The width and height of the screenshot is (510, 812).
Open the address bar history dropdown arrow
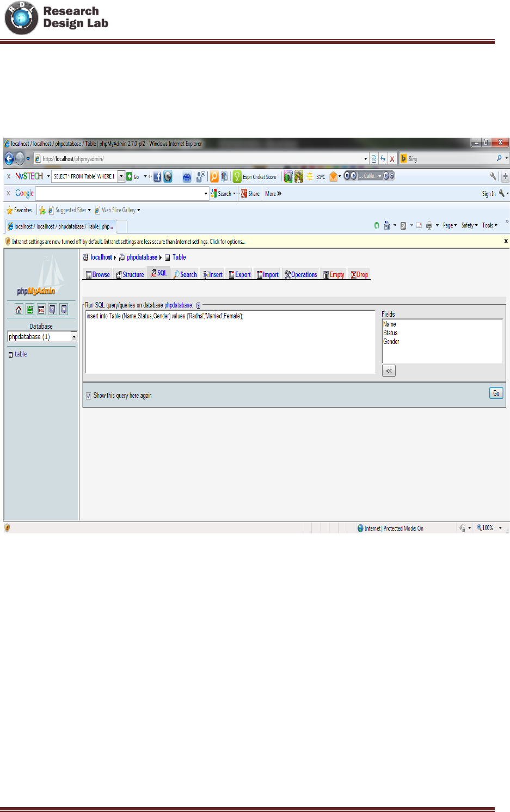(365, 159)
